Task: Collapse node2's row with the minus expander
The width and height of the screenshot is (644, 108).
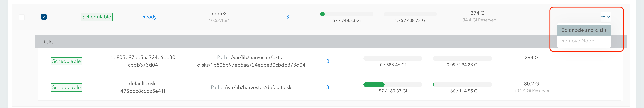Action: click(x=22, y=17)
